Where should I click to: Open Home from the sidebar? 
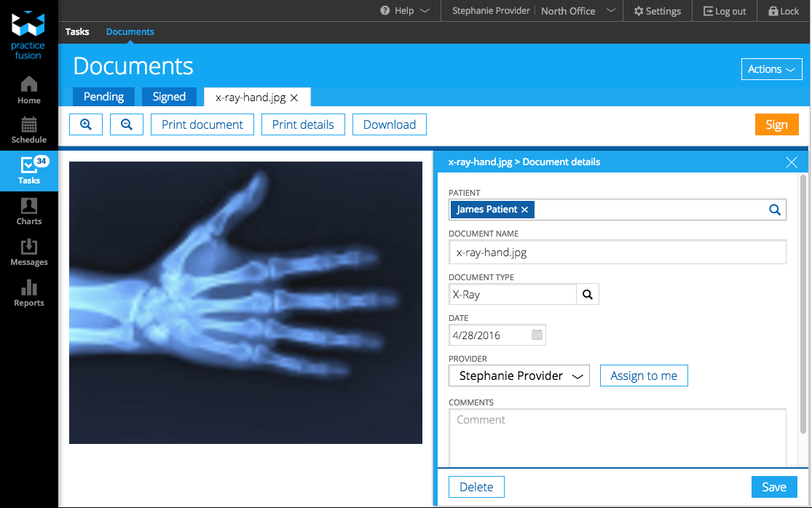pos(29,90)
